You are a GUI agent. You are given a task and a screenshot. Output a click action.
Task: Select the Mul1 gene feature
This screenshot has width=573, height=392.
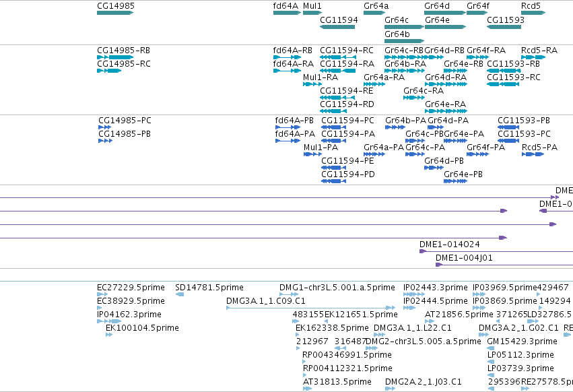(312, 13)
